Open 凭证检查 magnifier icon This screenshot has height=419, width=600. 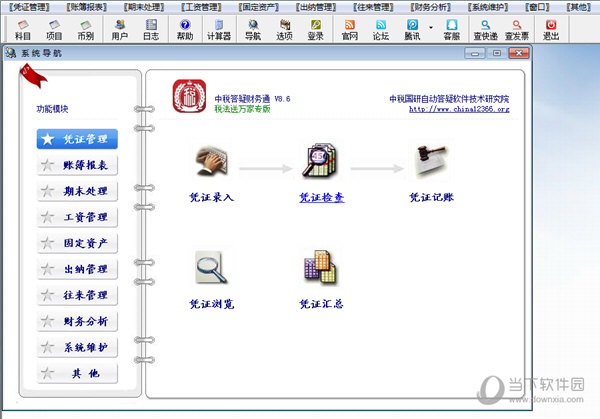pyautogui.click(x=320, y=161)
